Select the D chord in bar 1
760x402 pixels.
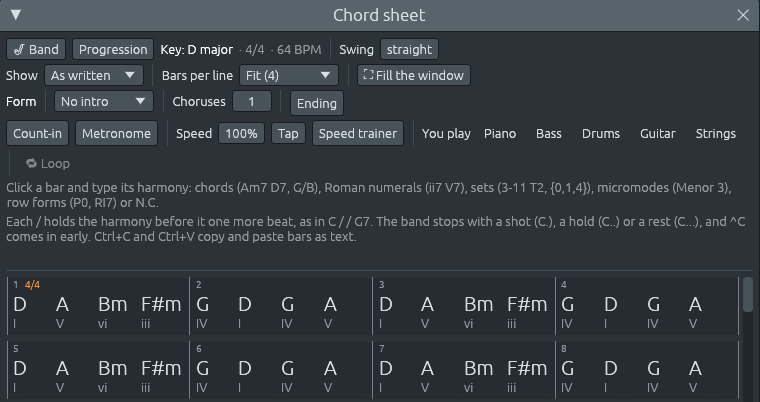point(19,305)
